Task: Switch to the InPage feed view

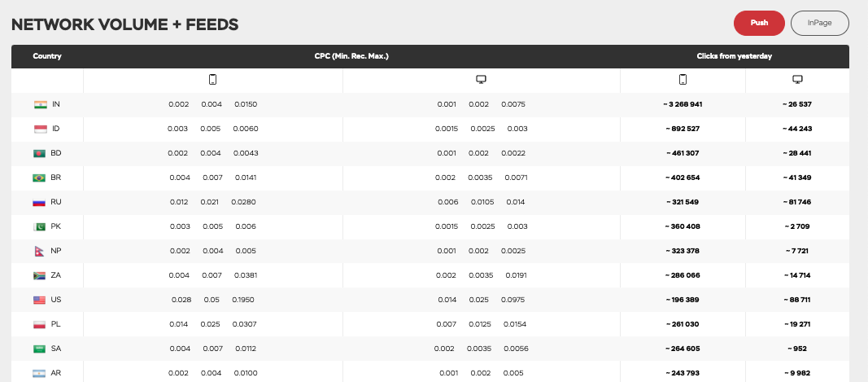Action: [819, 24]
